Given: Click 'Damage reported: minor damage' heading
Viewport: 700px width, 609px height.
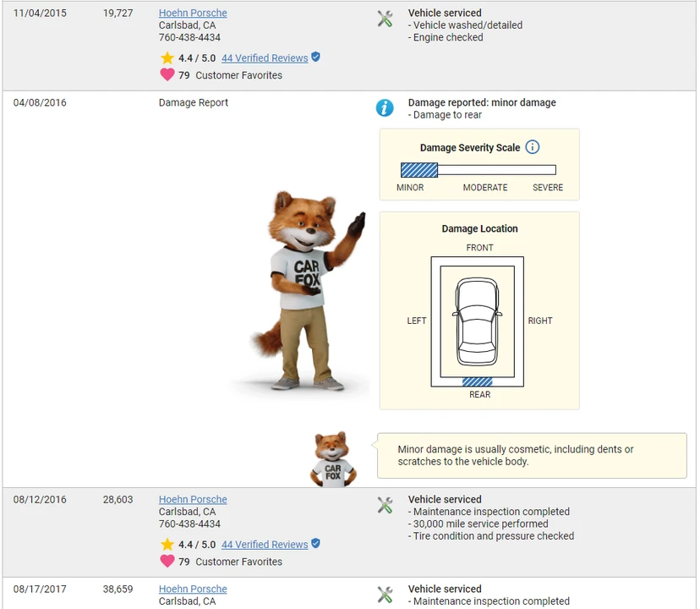Looking at the screenshot, I should click(482, 102).
